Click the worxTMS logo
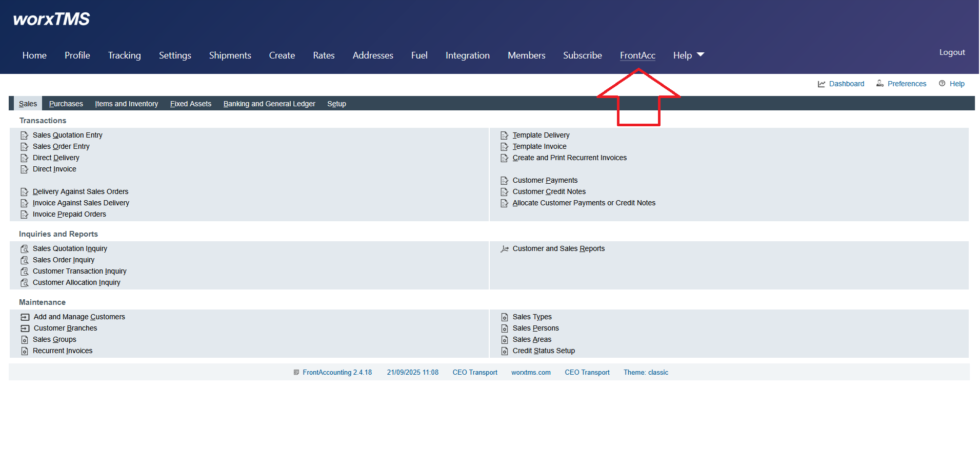 pos(51,20)
